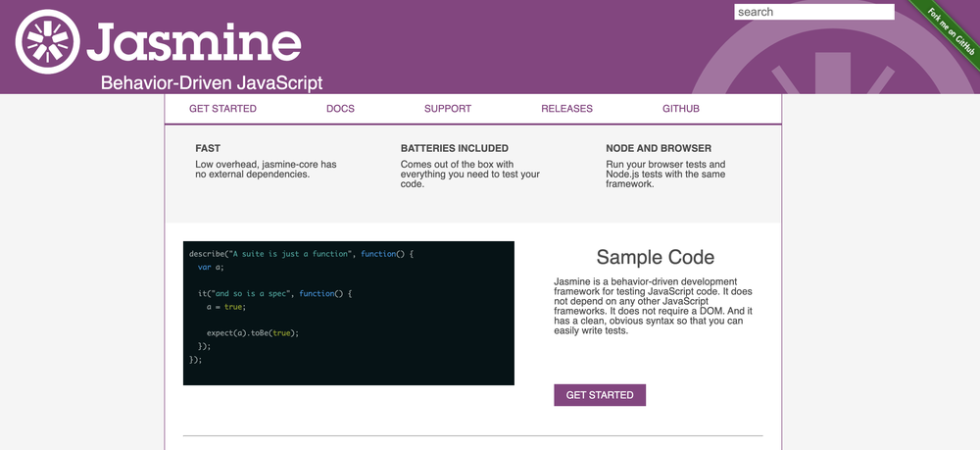Open the SUPPORT navigation item
This screenshot has height=450, width=980.
click(x=448, y=109)
